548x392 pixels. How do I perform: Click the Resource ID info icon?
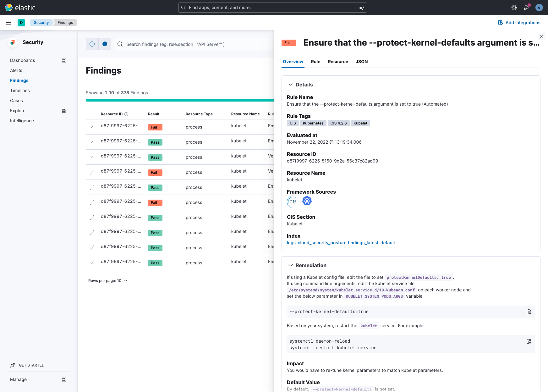(126, 114)
